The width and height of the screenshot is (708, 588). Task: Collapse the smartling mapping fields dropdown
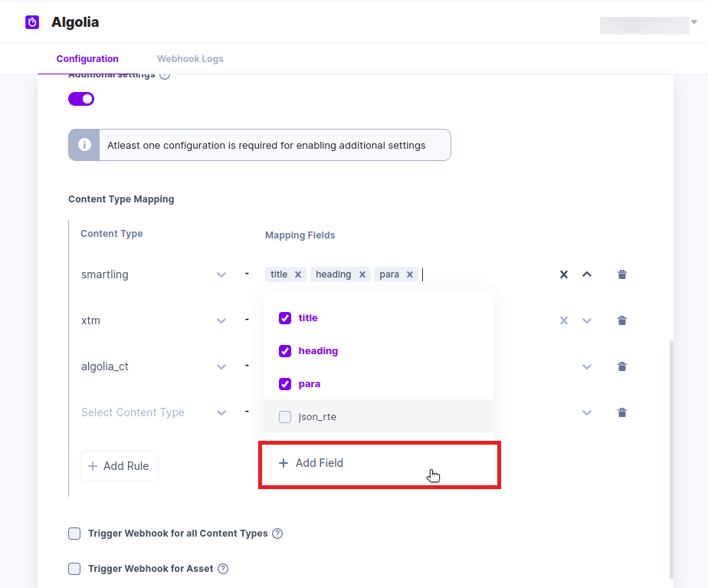(586, 274)
